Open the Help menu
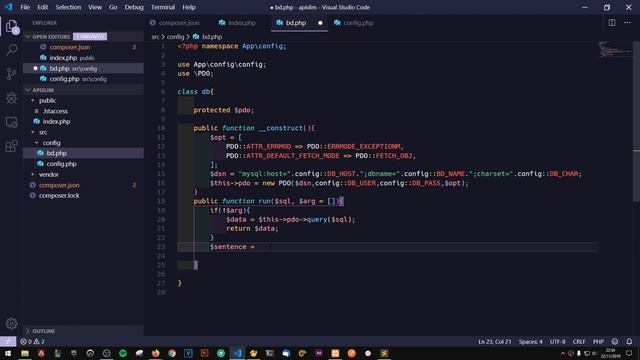640x360 pixels. (189, 7)
